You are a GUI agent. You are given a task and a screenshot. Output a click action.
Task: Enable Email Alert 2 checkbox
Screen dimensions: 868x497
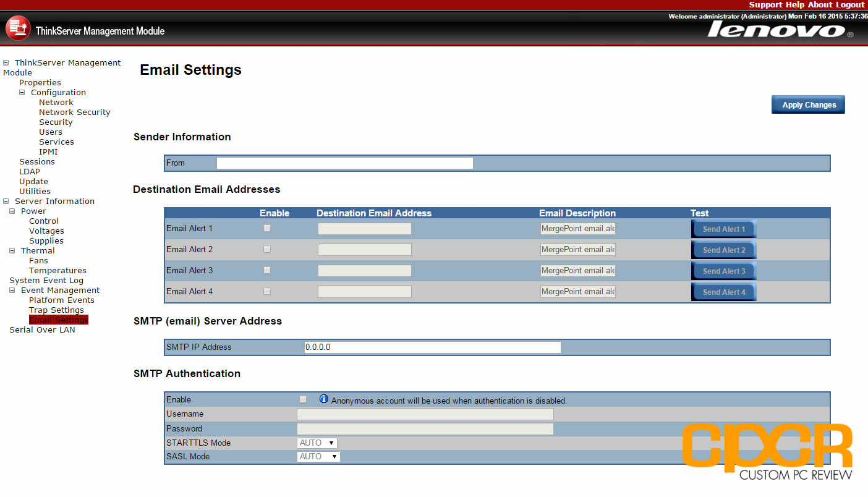click(267, 249)
